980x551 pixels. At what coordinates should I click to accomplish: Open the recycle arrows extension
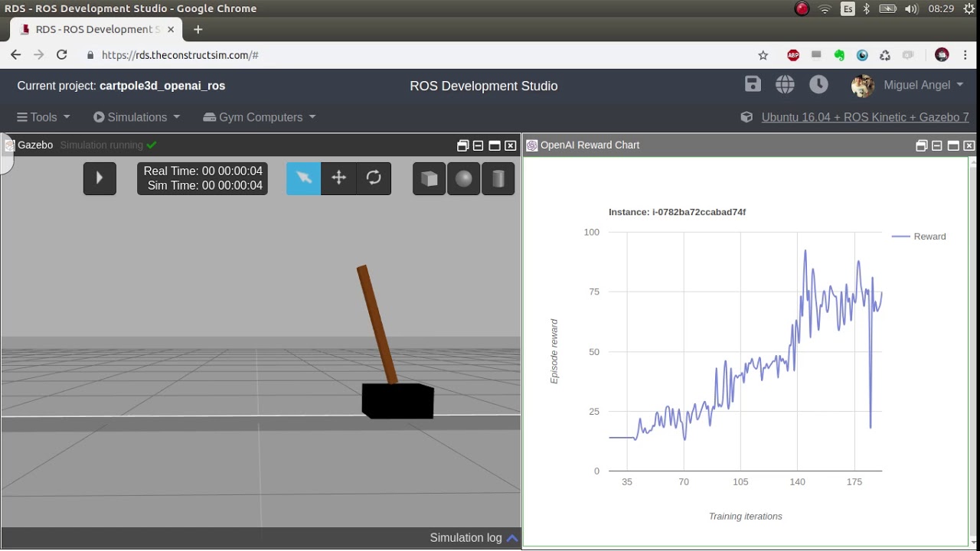click(885, 55)
